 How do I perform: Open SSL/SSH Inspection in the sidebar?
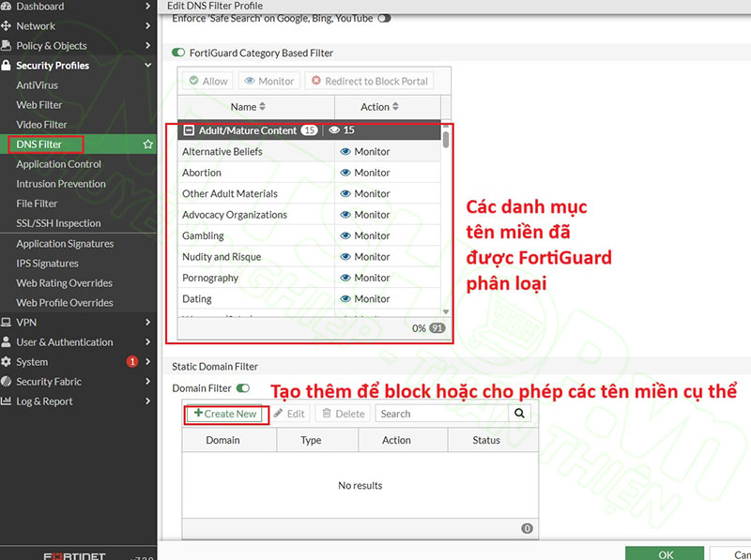tap(58, 223)
